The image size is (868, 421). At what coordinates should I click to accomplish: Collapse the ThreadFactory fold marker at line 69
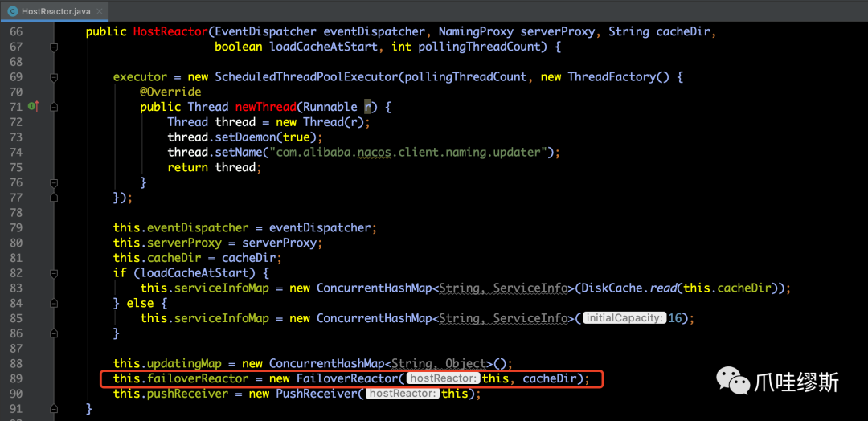coord(54,77)
